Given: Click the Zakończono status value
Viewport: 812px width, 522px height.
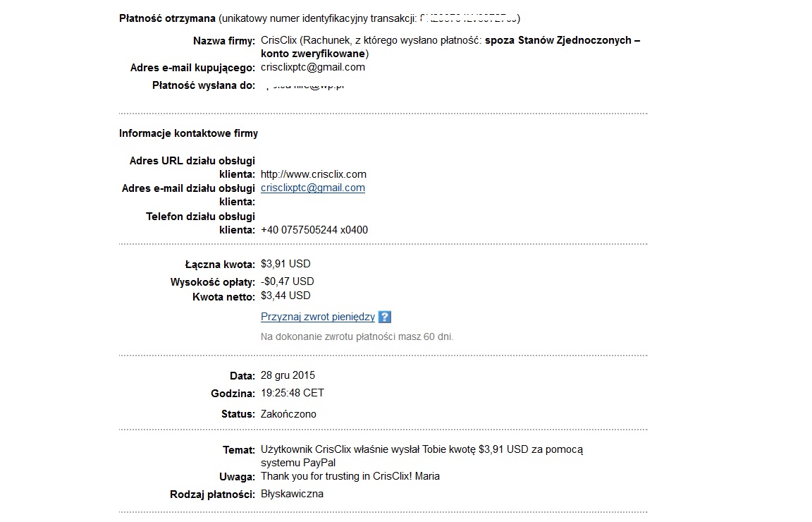Looking at the screenshot, I should (x=288, y=414).
